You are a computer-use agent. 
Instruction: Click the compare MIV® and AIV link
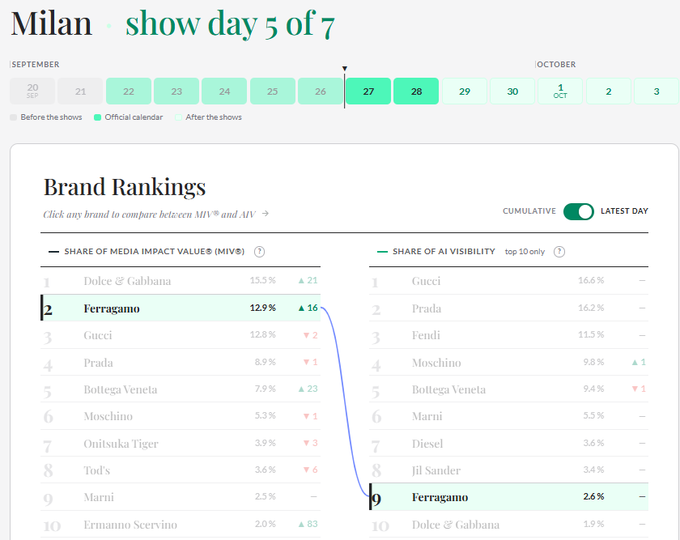coord(150,214)
